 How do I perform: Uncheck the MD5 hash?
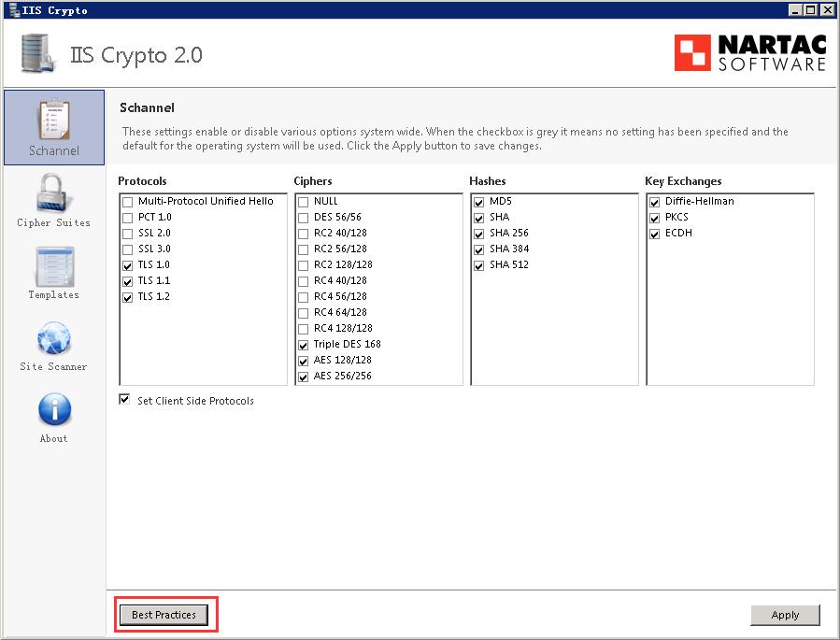[479, 202]
